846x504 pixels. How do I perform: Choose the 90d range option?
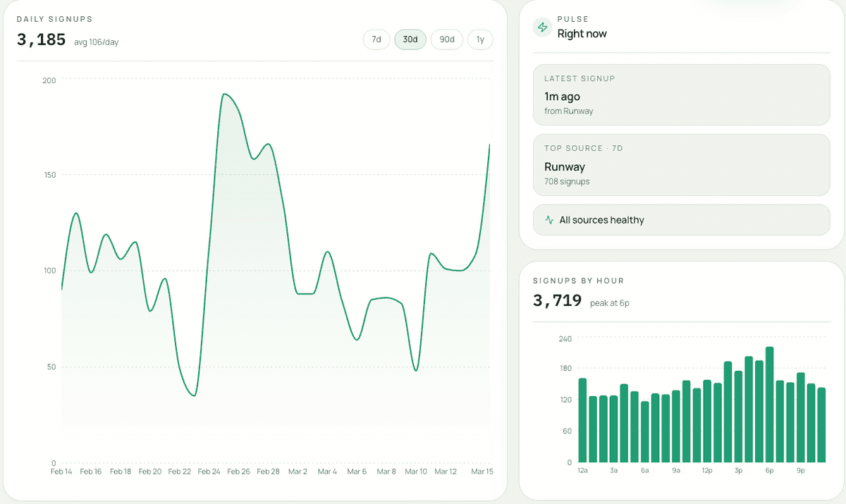(446, 39)
